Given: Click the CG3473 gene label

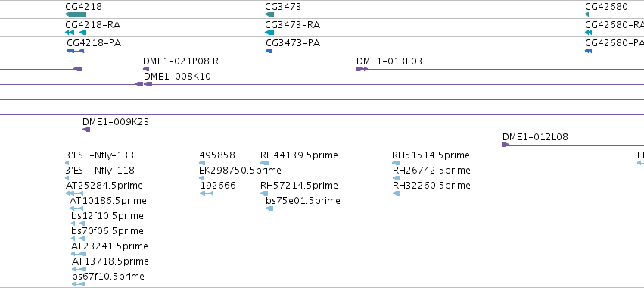Looking at the screenshot, I should click(x=282, y=7).
